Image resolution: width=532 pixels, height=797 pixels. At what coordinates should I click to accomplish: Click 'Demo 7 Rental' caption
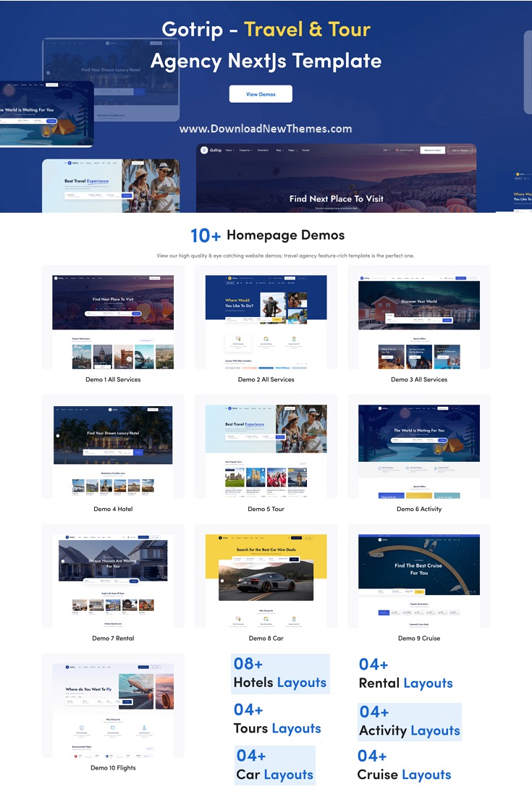pos(113,638)
